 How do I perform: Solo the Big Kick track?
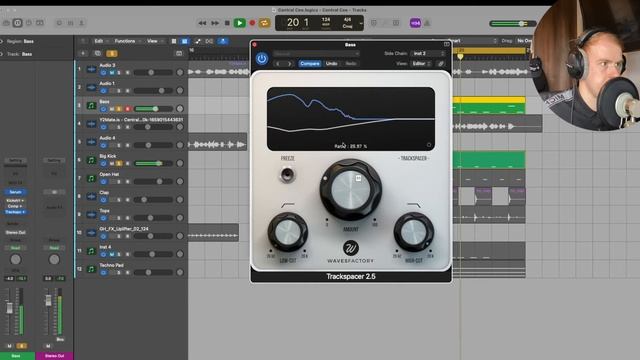coord(119,164)
